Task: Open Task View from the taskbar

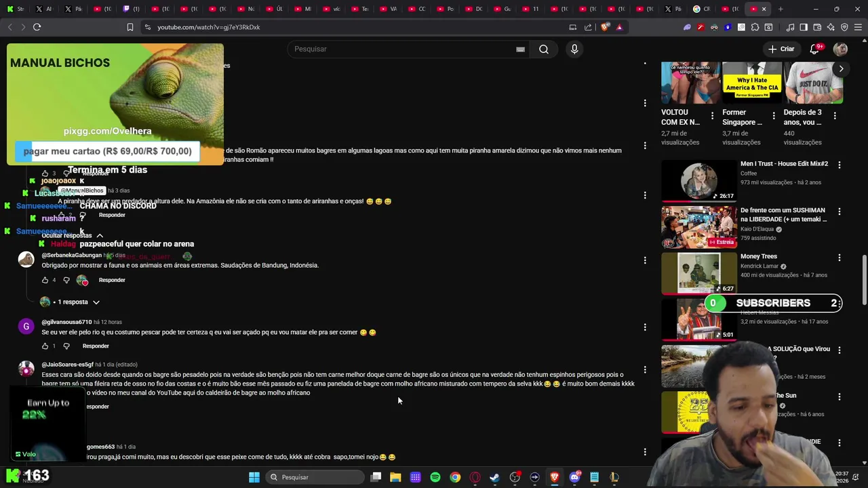Action: click(376, 477)
